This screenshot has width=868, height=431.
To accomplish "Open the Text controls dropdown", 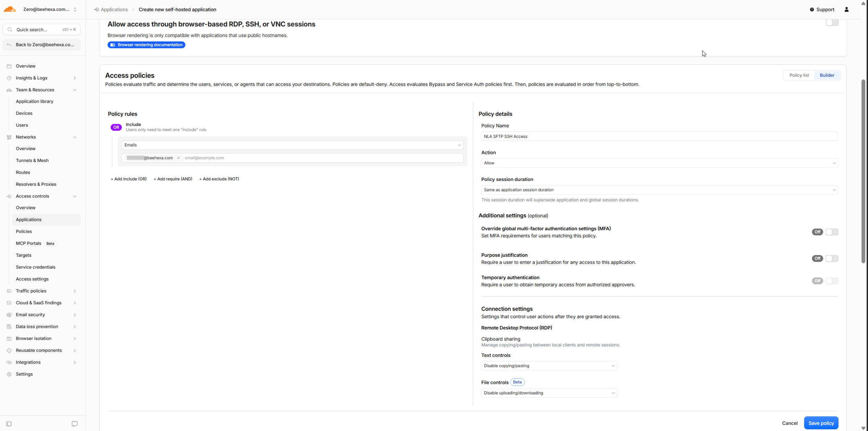I will coord(549,366).
